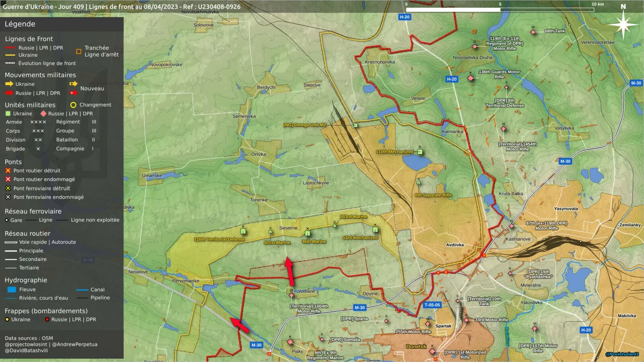The height and width of the screenshot is (362, 644).
Task: Click the M-30 shield beside Opytne
Action: (x=360, y=308)
